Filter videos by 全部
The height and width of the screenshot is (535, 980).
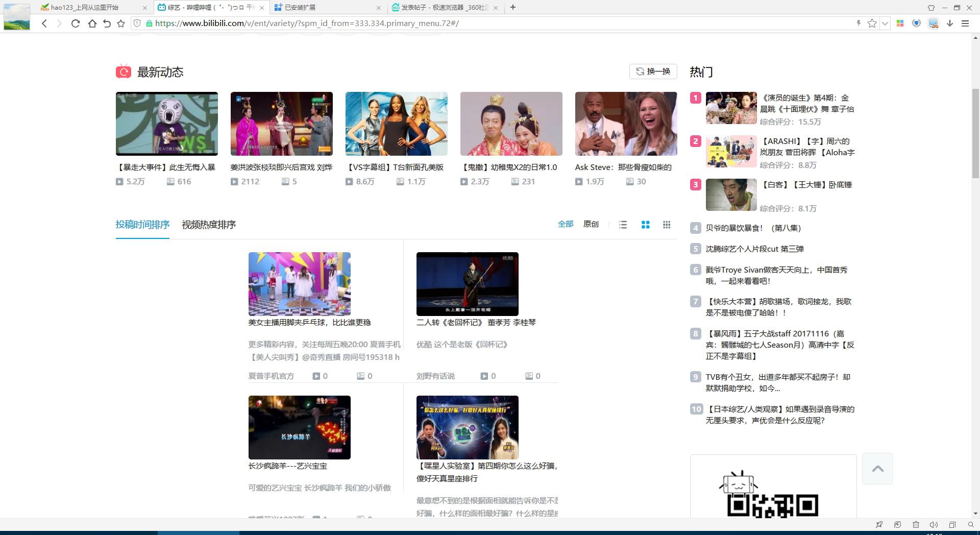point(566,224)
